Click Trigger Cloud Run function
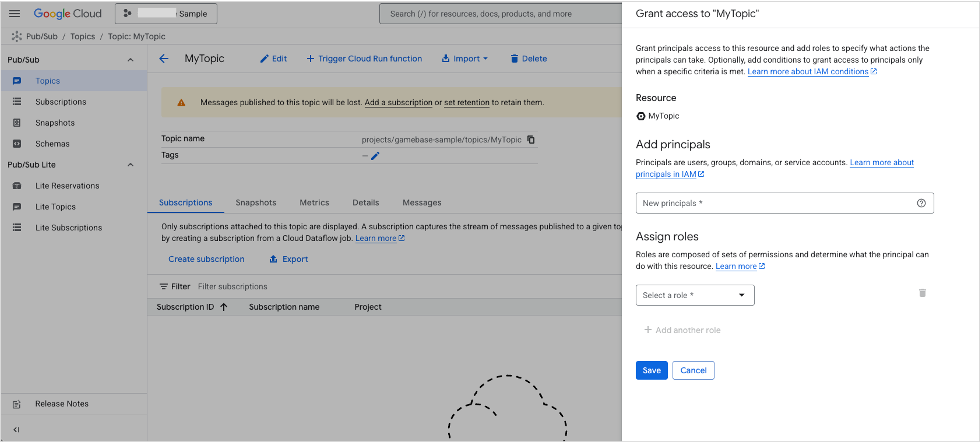Image resolution: width=980 pixels, height=443 pixels. click(364, 59)
